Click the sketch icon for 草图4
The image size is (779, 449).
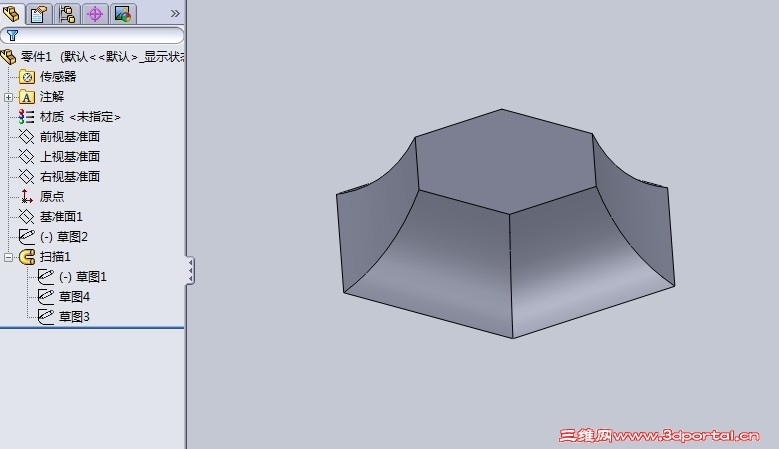pyautogui.click(x=46, y=297)
